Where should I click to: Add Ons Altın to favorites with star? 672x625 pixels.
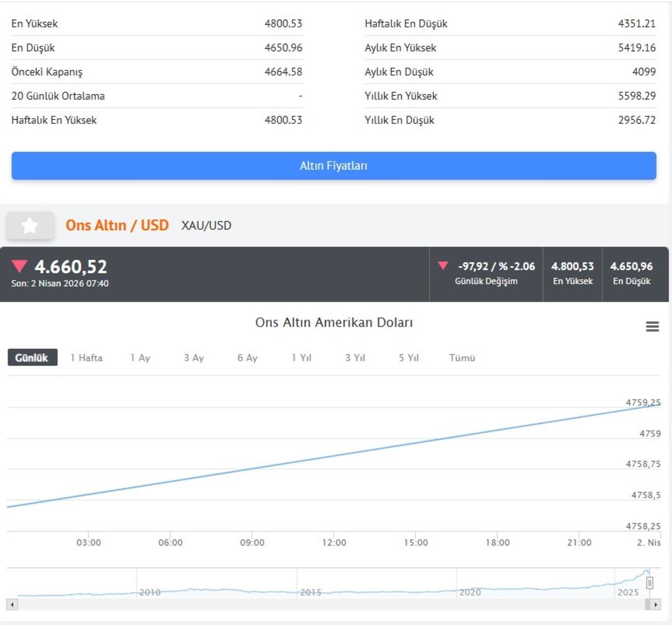[x=30, y=226]
